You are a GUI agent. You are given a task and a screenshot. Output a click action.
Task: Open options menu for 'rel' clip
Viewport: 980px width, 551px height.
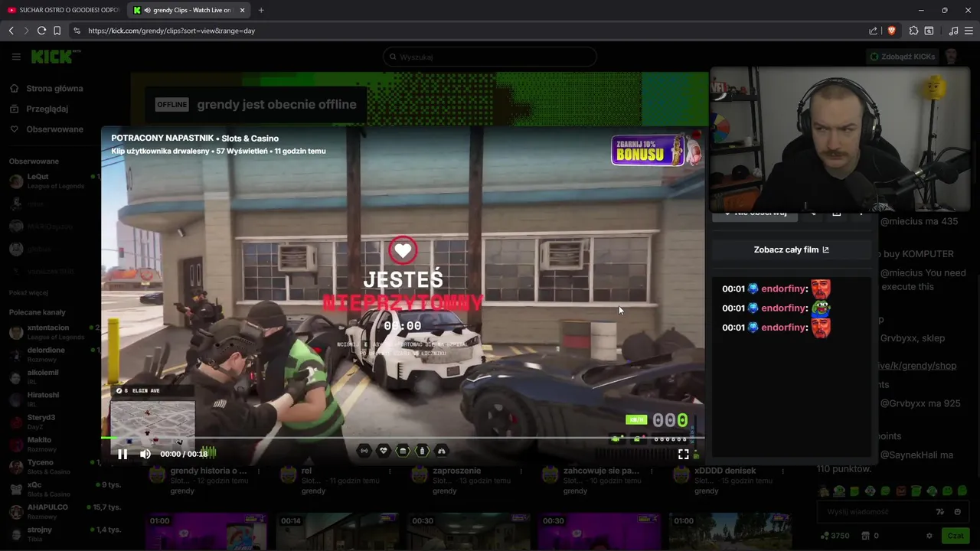pyautogui.click(x=389, y=471)
